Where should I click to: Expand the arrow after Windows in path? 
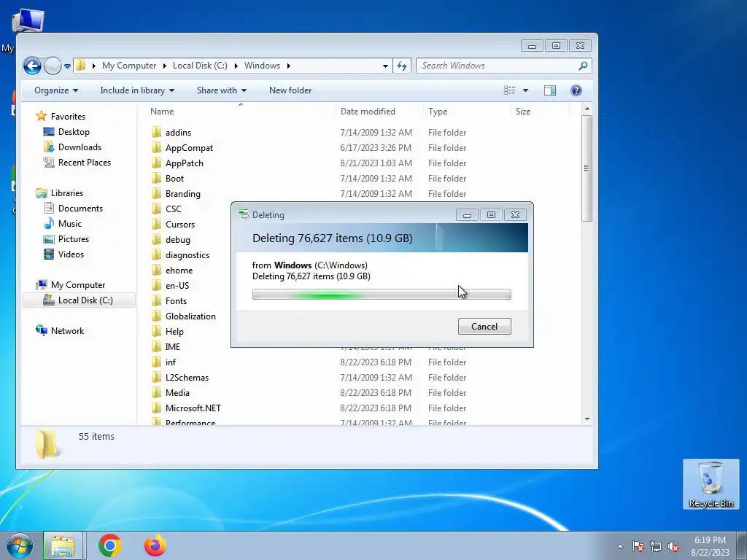(288, 66)
